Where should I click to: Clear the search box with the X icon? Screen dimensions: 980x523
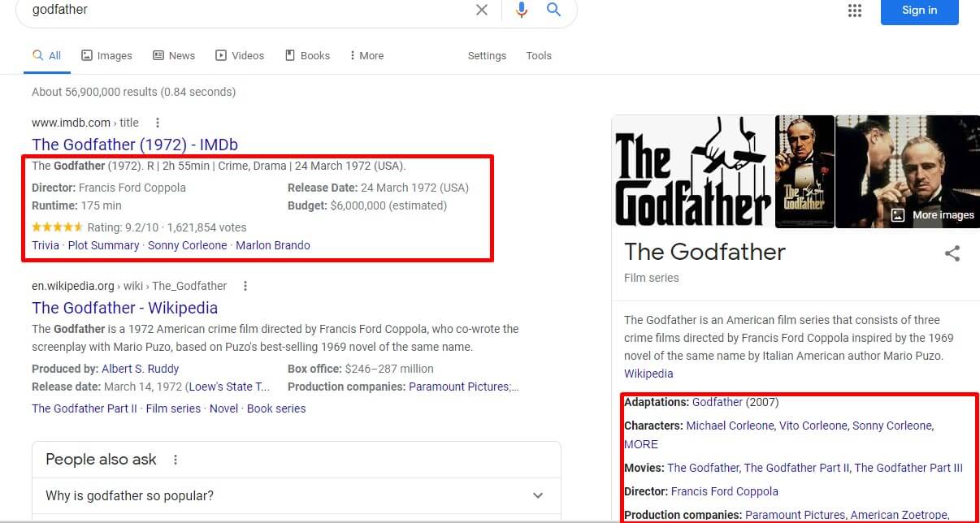[x=482, y=10]
